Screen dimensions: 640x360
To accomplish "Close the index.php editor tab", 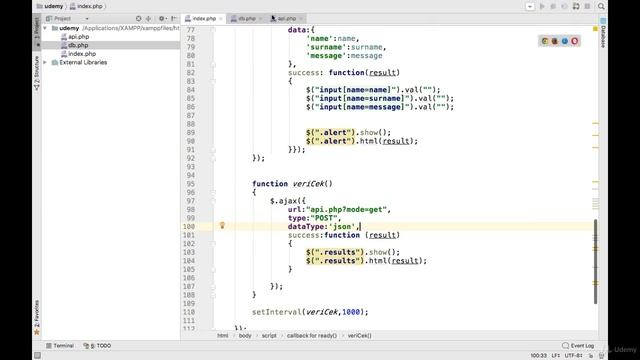I will click(221, 18).
